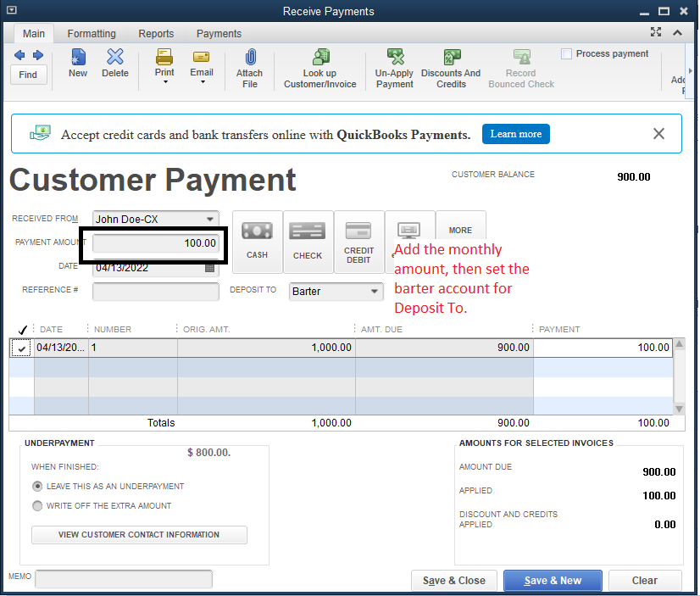Expand Email options arrow
The height and width of the screenshot is (596, 700).
point(203,82)
